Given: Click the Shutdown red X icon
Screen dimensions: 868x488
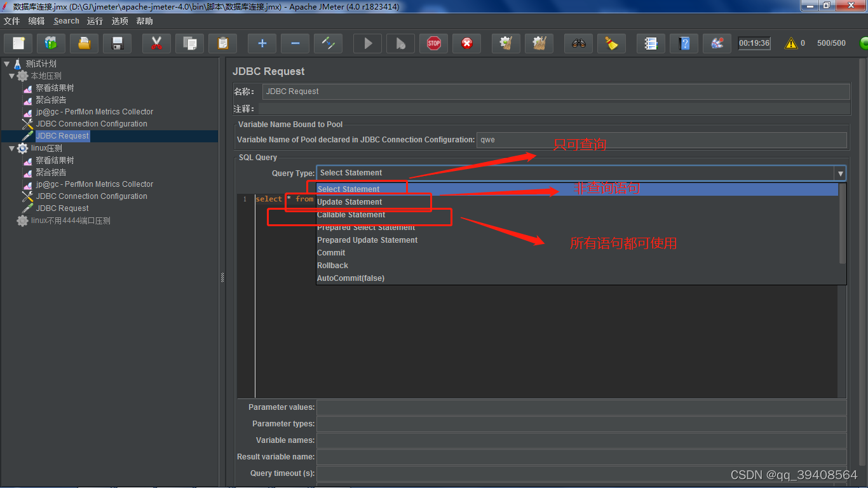Looking at the screenshot, I should (x=466, y=43).
